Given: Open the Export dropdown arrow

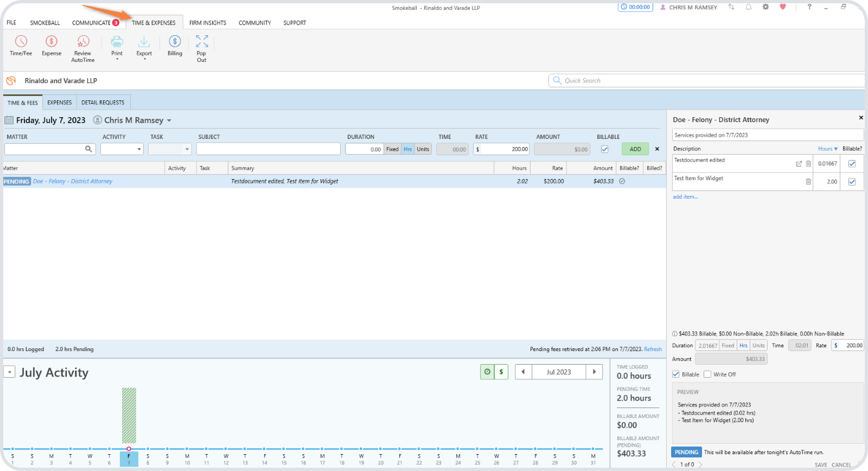Looking at the screenshot, I should [144, 59].
